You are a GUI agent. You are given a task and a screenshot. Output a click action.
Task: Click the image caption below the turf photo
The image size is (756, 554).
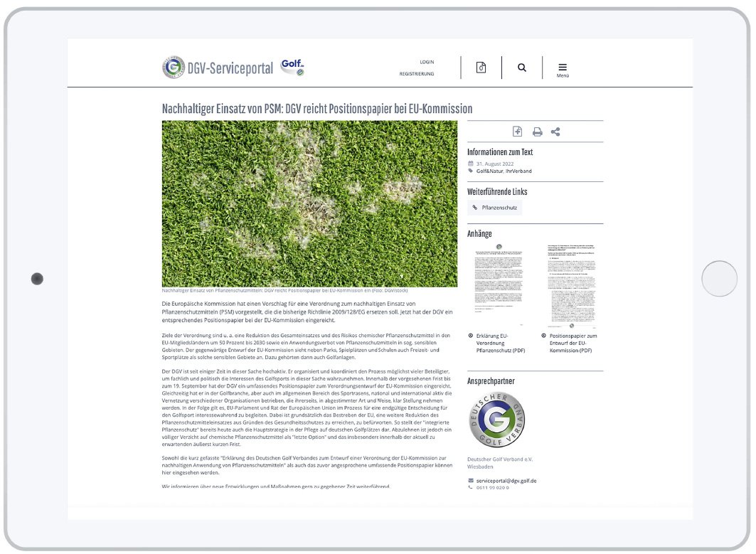tap(285, 291)
